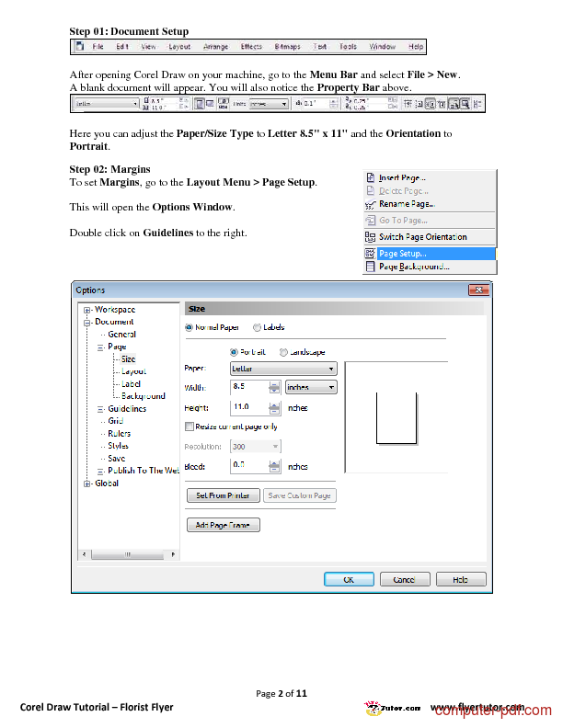
Task: Expand Publish To The Web node
Action: coord(100,472)
